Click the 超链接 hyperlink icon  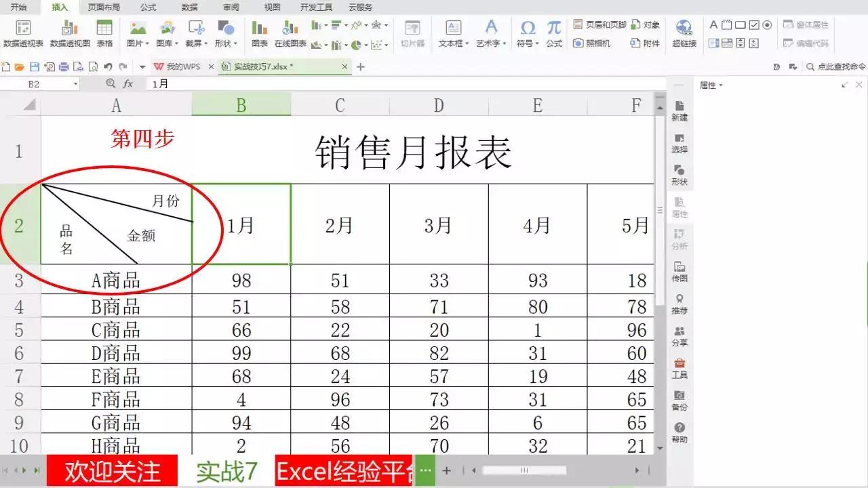coord(685,33)
